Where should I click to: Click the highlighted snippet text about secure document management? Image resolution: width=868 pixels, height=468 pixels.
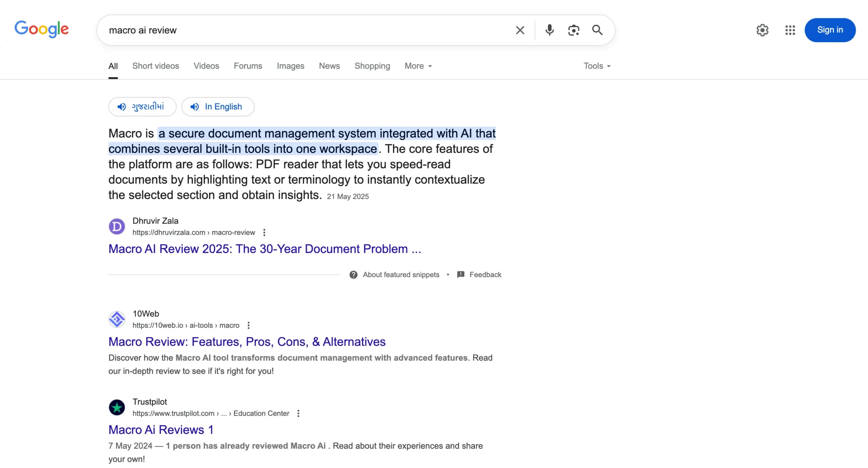pyautogui.click(x=302, y=141)
